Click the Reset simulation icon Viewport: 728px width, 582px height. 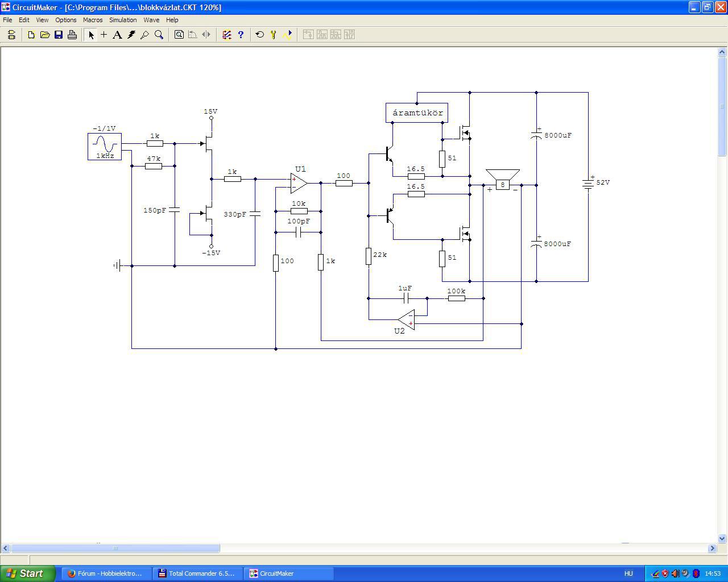click(x=260, y=35)
